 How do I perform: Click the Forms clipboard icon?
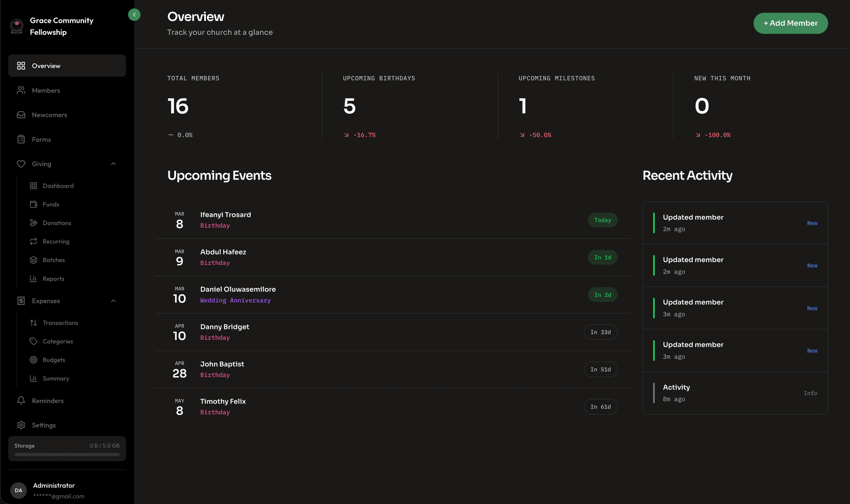tap(21, 139)
